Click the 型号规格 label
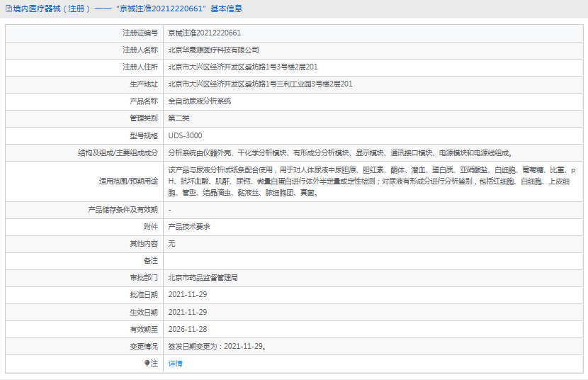The width and height of the screenshot is (588, 380). pos(144,135)
